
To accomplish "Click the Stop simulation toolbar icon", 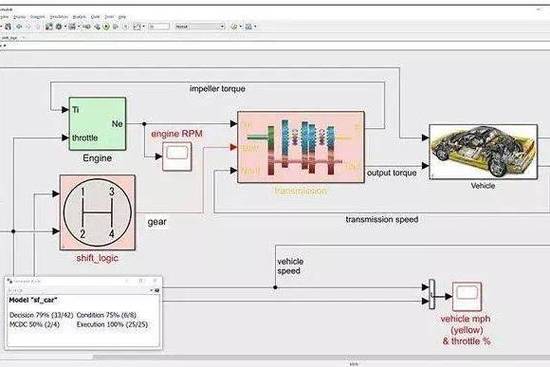I will tap(125, 26).
